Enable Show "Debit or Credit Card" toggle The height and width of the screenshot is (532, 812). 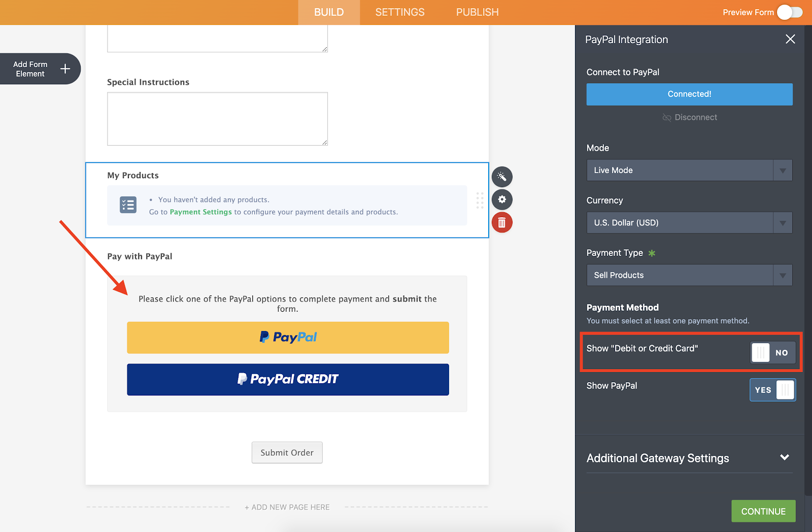coord(773,353)
